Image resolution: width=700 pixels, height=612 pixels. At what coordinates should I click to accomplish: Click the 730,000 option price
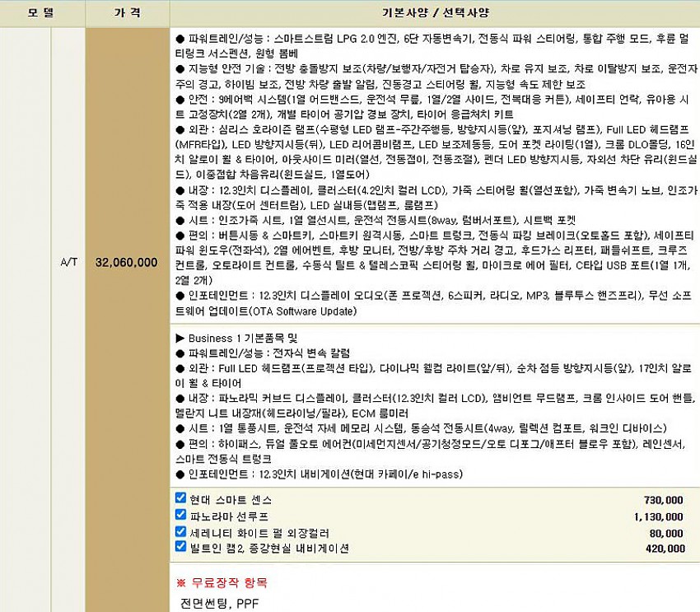663,500
